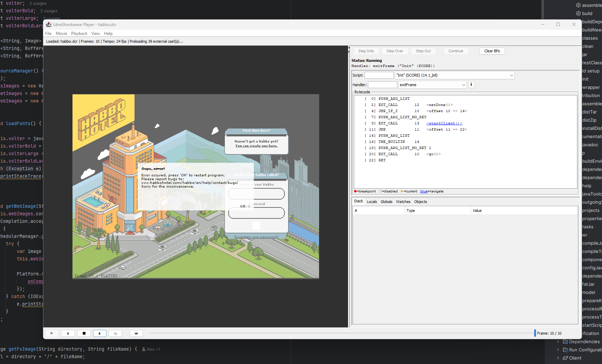Image resolution: width=602 pixels, height=364 pixels.
Task: Open the Script dropdown showing "Init" (SCORE)
Action: (x=455, y=75)
